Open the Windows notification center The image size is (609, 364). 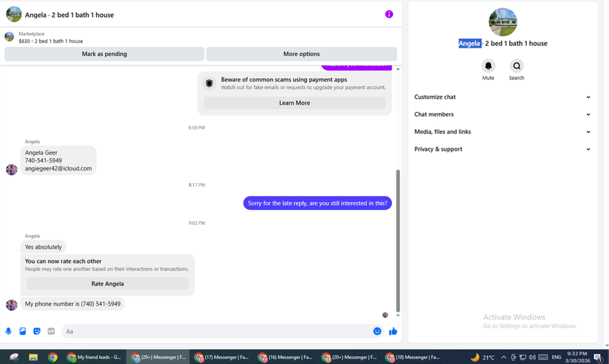point(598,357)
